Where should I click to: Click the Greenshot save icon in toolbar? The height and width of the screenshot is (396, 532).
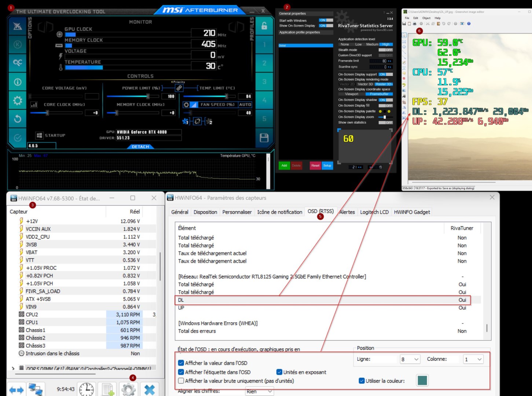pos(404,23)
